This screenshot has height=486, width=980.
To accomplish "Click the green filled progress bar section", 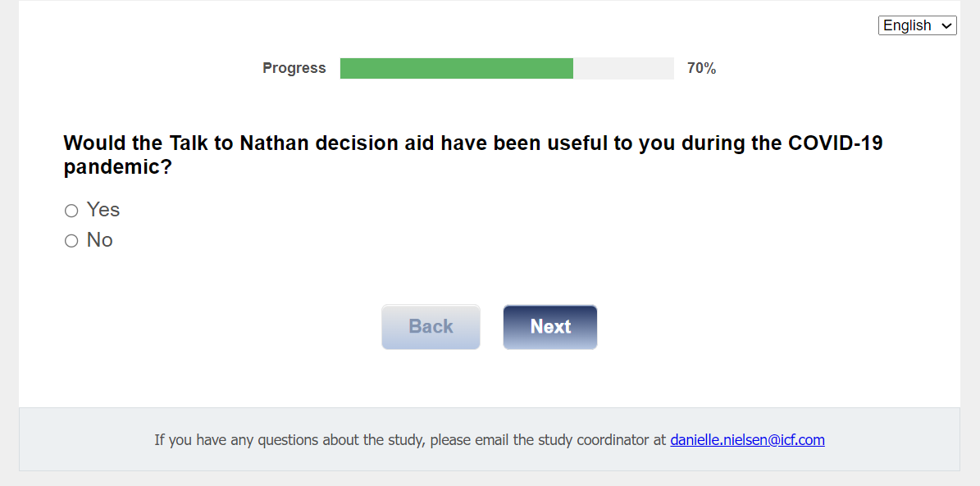I will [456, 69].
